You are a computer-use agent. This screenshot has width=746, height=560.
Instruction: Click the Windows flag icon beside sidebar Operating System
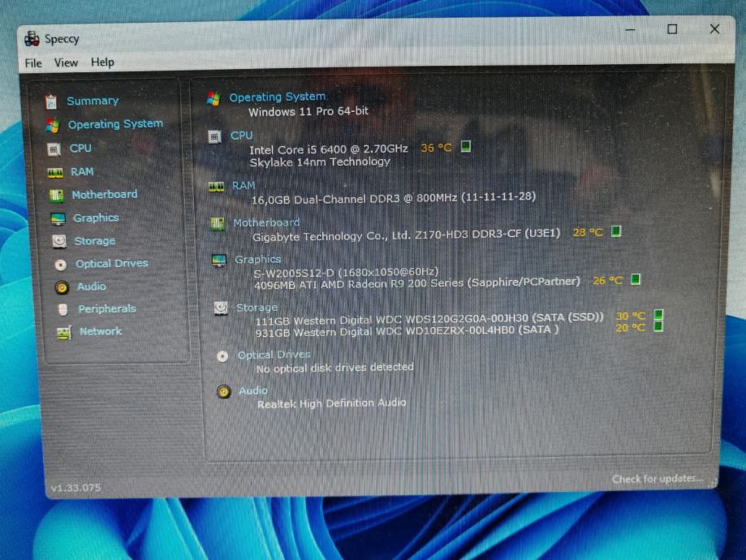tap(52, 126)
